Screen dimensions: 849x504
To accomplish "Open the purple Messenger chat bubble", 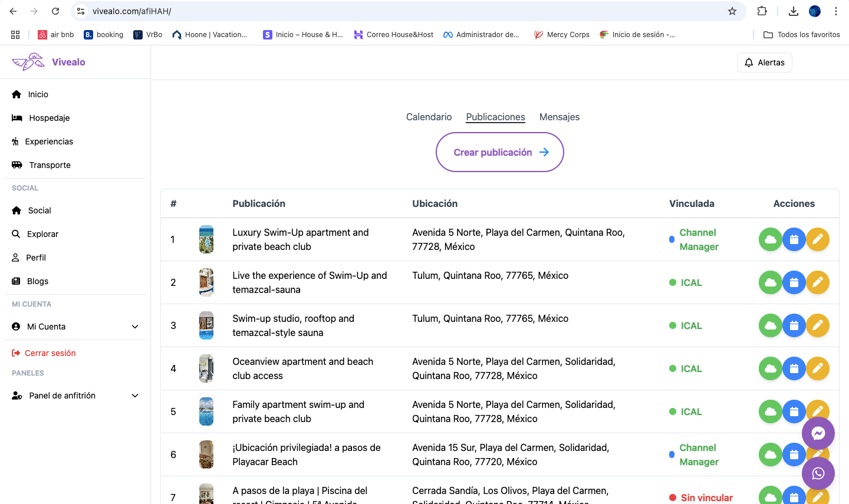I will (x=818, y=434).
